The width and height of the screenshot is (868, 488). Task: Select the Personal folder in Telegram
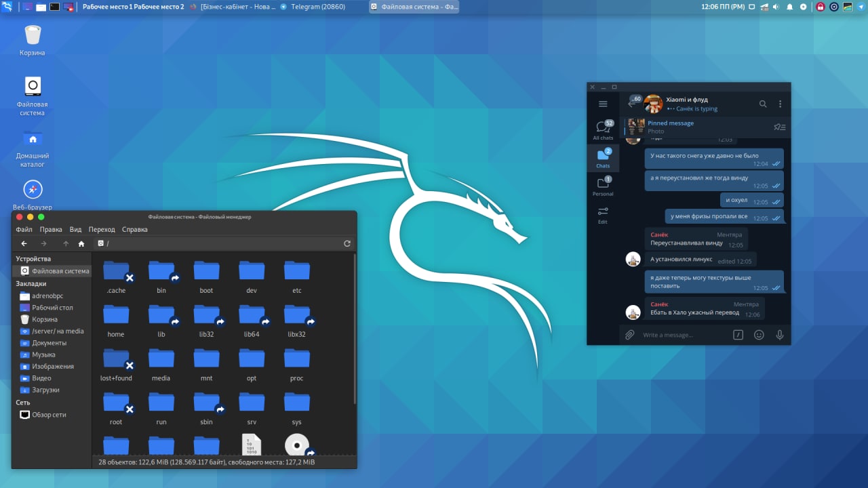click(603, 186)
